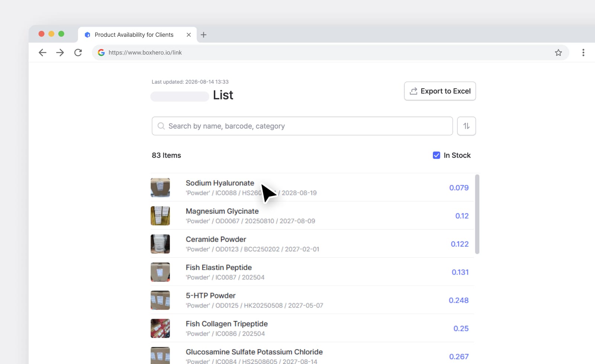This screenshot has height=364, width=595.
Task: Click quantity 0.248 for 5-HTP Powder
Action: [x=459, y=300]
